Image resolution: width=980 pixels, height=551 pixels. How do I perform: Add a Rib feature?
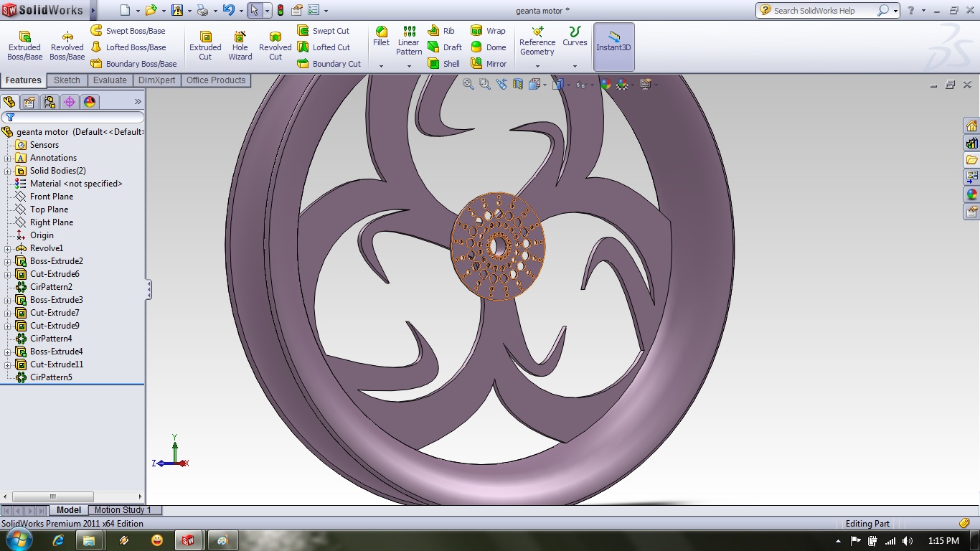[441, 31]
